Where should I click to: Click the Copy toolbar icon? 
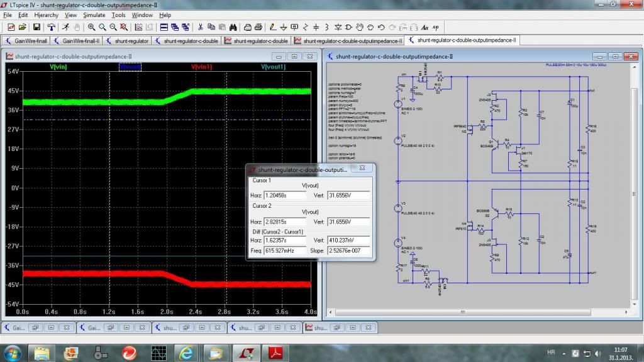click(x=211, y=28)
